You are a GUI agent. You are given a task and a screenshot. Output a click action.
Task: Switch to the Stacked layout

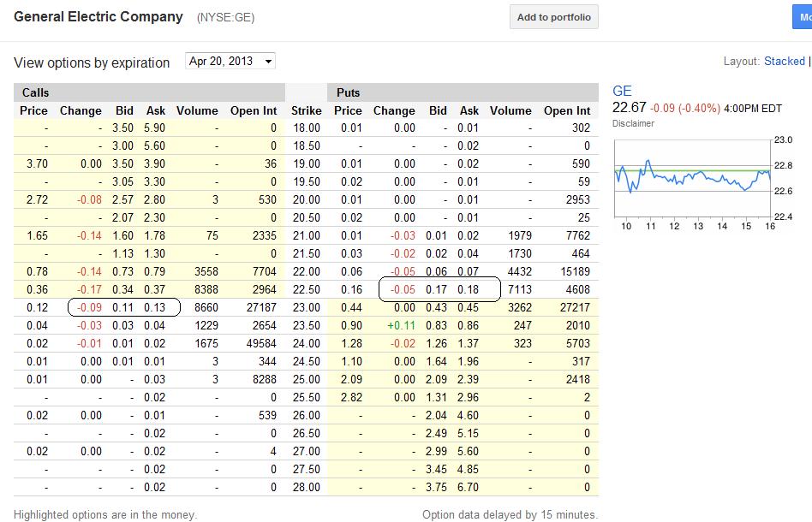(x=784, y=61)
